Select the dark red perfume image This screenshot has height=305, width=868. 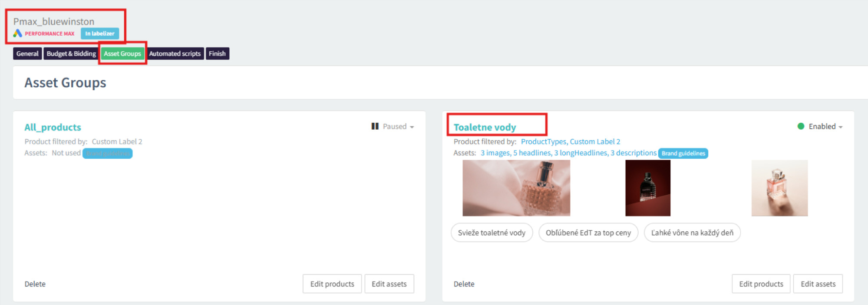click(647, 188)
